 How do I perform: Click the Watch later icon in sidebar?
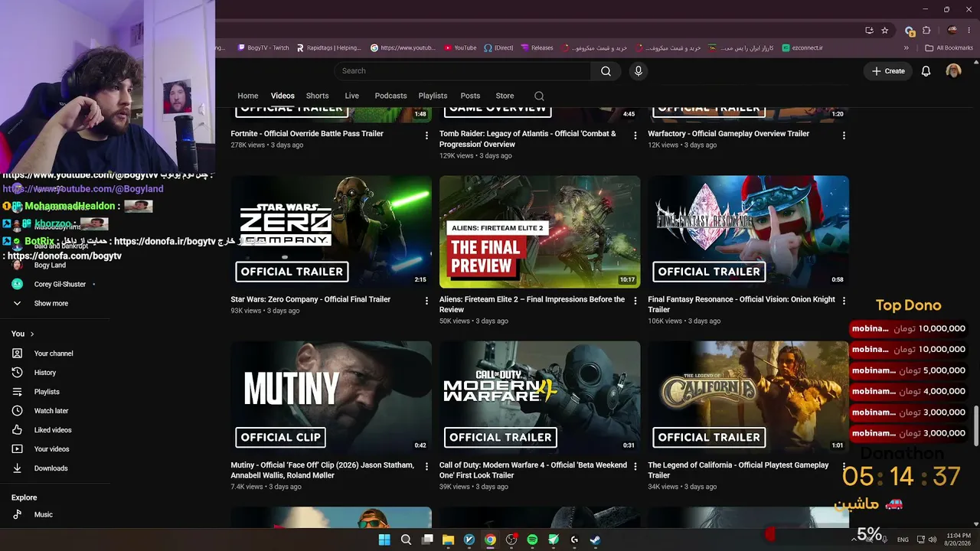17,411
